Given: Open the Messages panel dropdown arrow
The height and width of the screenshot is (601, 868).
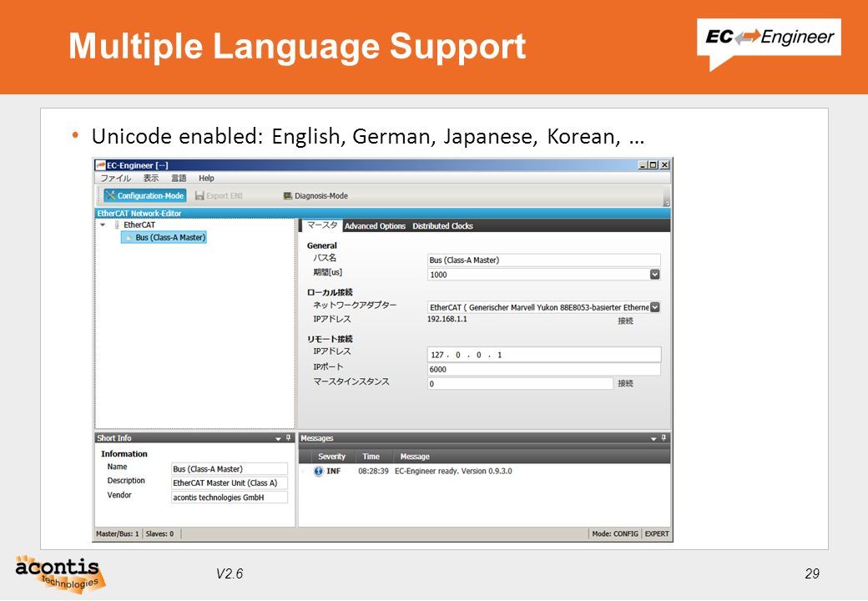Looking at the screenshot, I should coord(654,438).
